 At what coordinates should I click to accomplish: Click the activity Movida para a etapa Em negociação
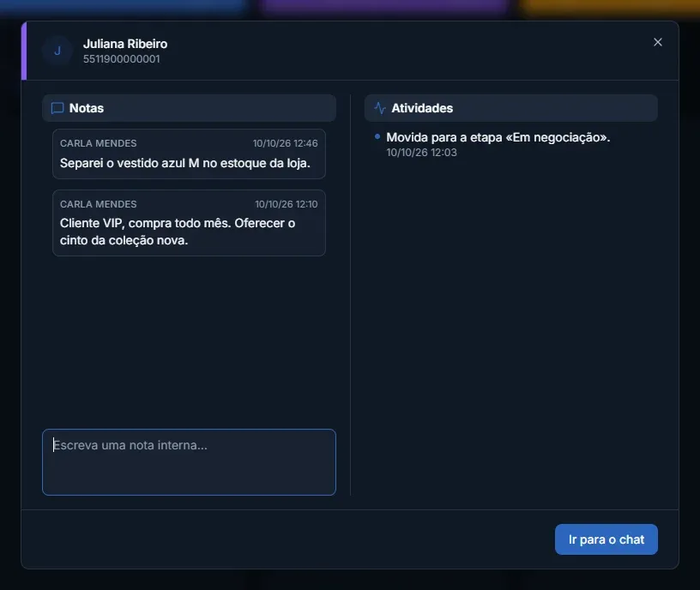click(498, 137)
